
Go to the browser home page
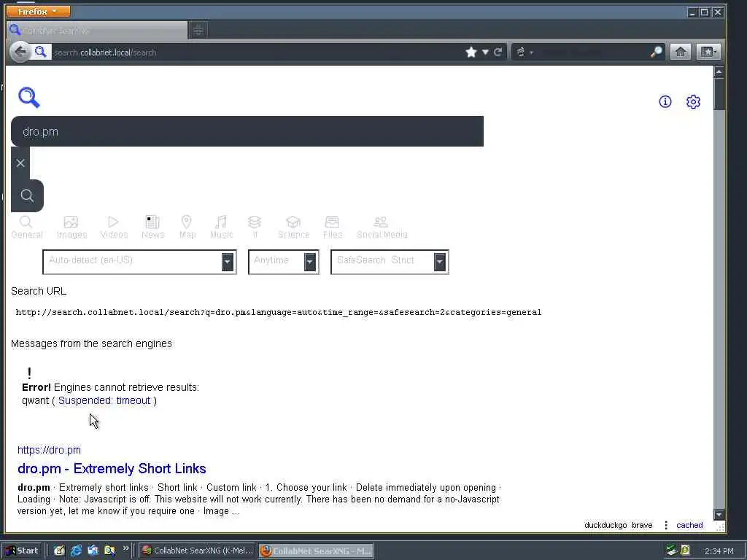point(681,52)
